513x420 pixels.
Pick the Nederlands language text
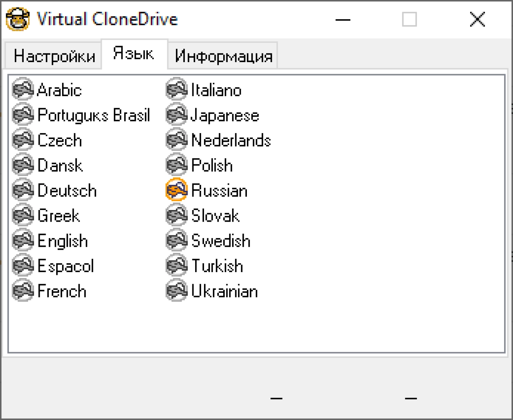(231, 140)
